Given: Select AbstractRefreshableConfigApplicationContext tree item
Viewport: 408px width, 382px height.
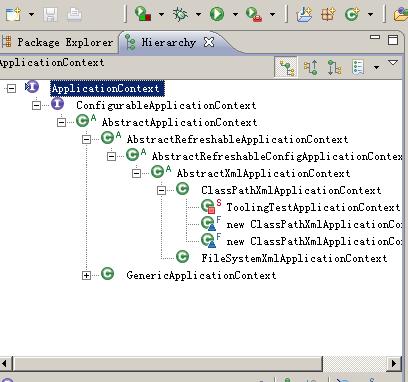Looking at the screenshot, I should pos(277,157).
